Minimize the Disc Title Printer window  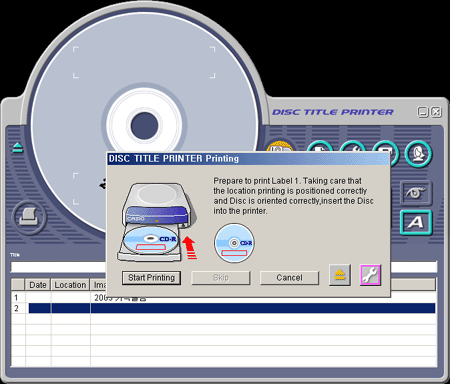point(423,112)
